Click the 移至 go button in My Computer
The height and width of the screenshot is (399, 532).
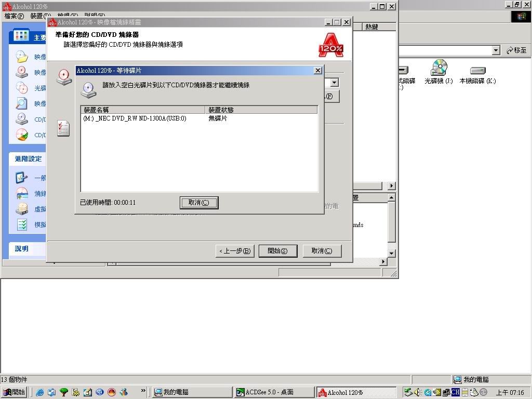516,50
